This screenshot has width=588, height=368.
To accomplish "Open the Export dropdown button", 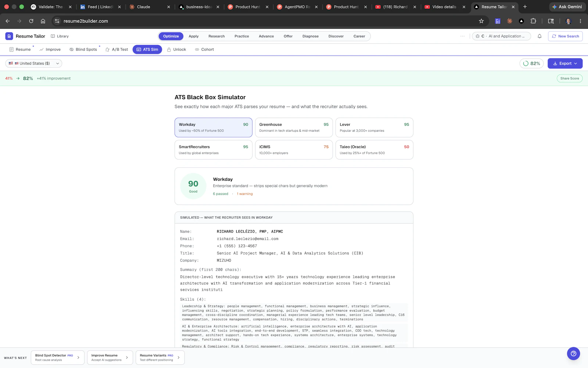I will (565, 63).
